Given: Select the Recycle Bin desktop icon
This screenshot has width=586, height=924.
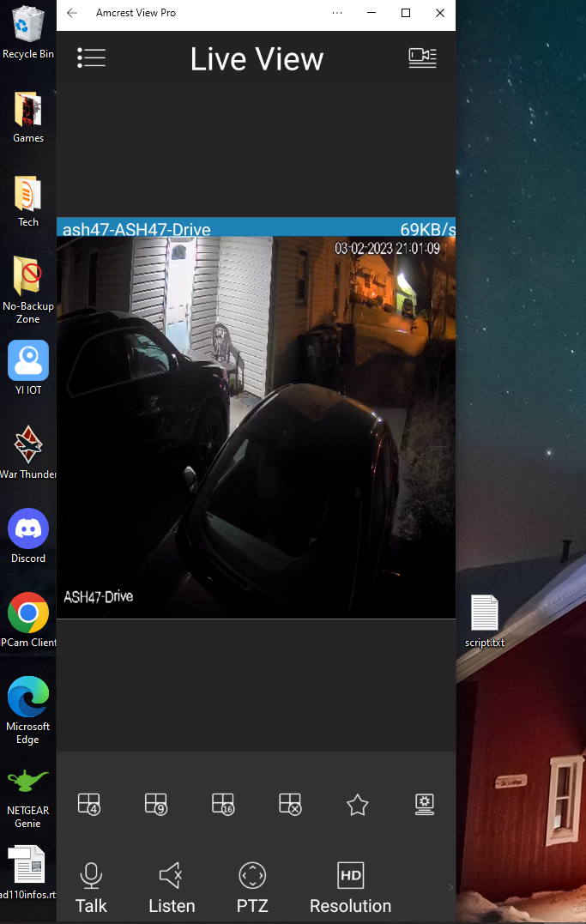Looking at the screenshot, I should click(27, 33).
